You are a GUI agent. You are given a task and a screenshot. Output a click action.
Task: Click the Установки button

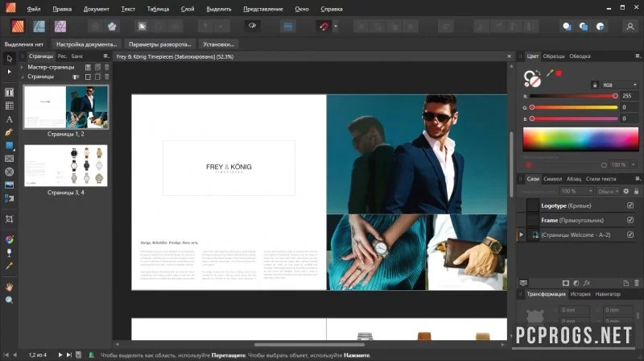click(218, 44)
